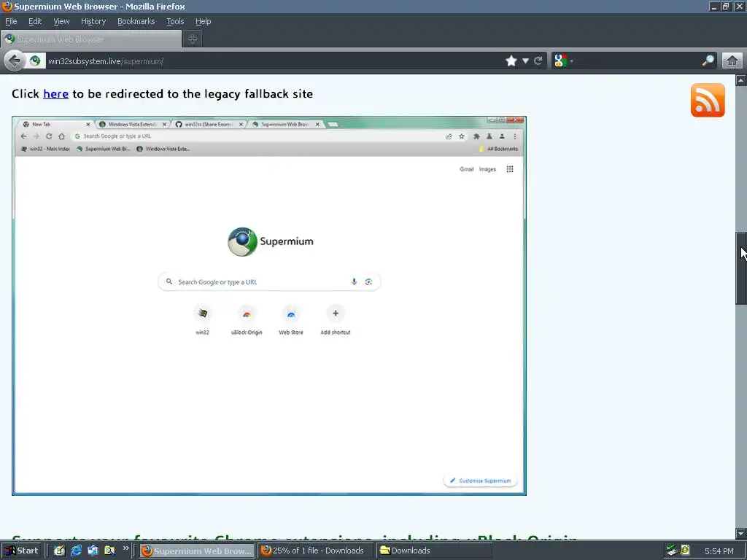The width and height of the screenshot is (747, 560).
Task: Click the magnifier quick launch icon
Action: 109,551
